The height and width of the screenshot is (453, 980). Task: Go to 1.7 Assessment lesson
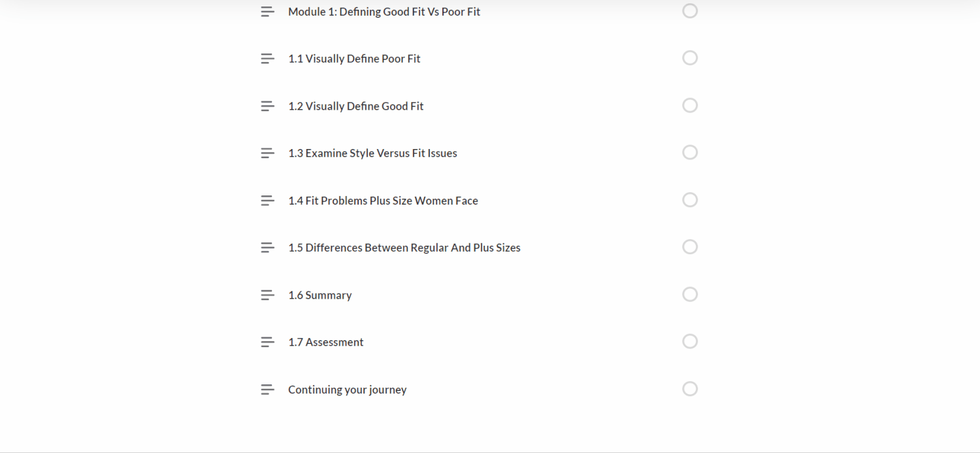click(325, 342)
